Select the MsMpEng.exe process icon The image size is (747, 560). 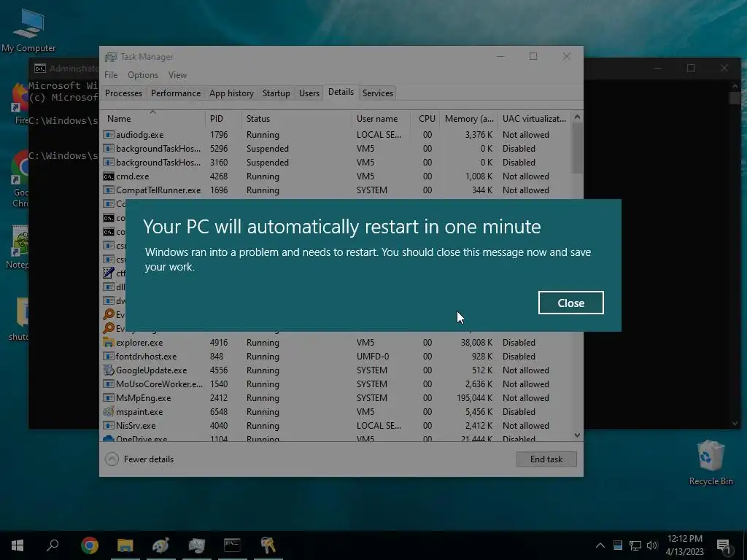[x=109, y=397]
